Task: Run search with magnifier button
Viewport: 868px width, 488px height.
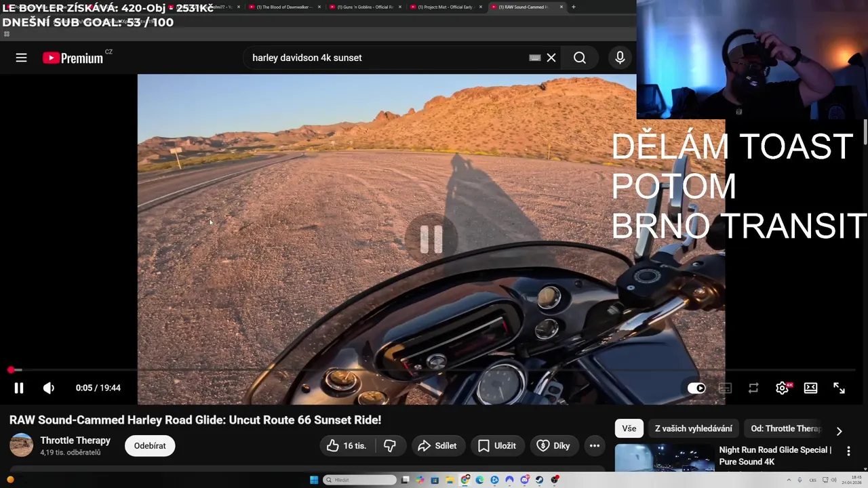Action: tap(580, 58)
